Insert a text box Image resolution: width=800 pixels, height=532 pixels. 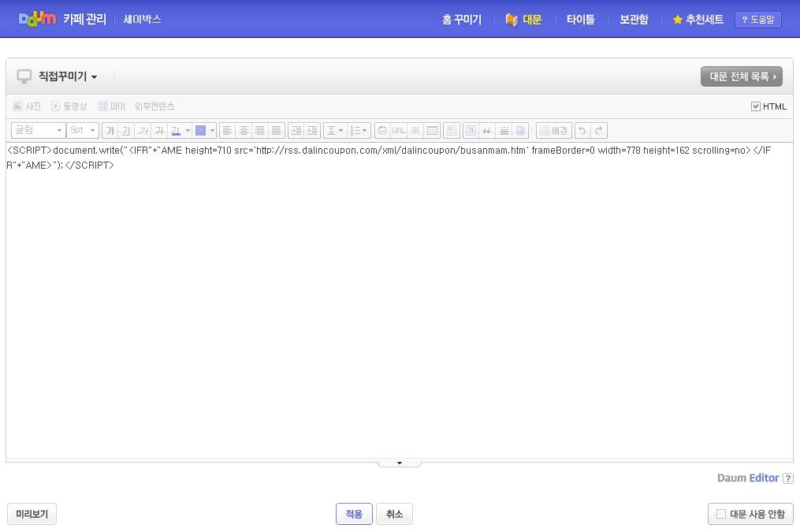pyautogui.click(x=471, y=131)
